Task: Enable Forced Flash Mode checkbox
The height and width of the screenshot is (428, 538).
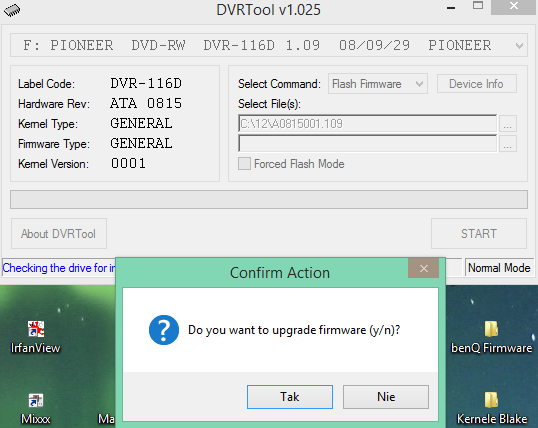Action: pos(244,164)
